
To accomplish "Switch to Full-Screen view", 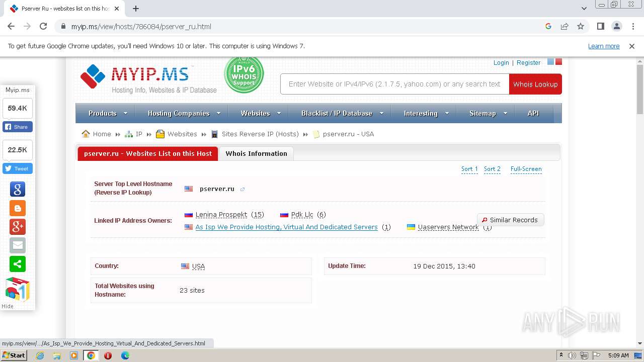I will (x=526, y=169).
